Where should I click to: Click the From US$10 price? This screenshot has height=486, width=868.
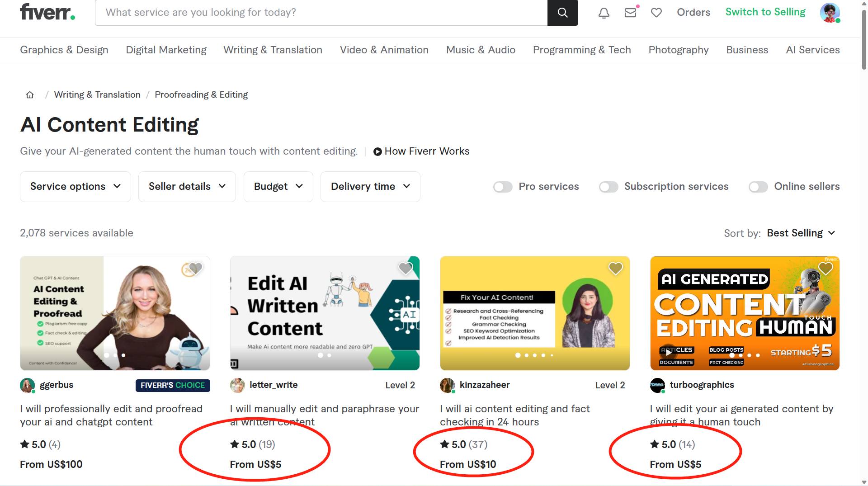click(x=468, y=464)
